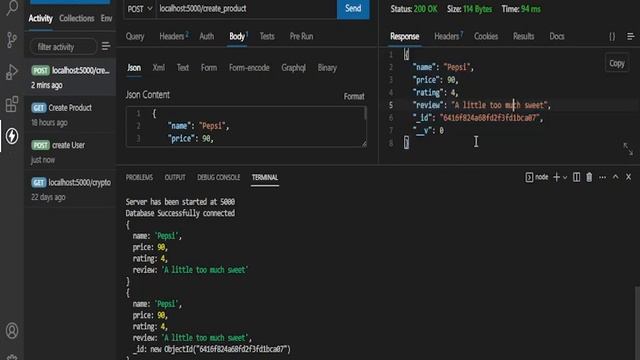Close the terminal panel

[628, 177]
